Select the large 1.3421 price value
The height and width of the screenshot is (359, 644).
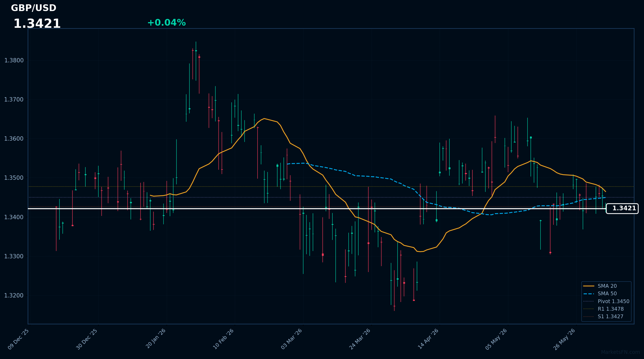tap(37, 24)
